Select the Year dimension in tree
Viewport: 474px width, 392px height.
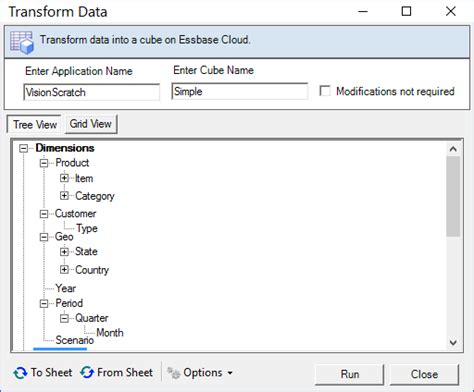pos(65,288)
